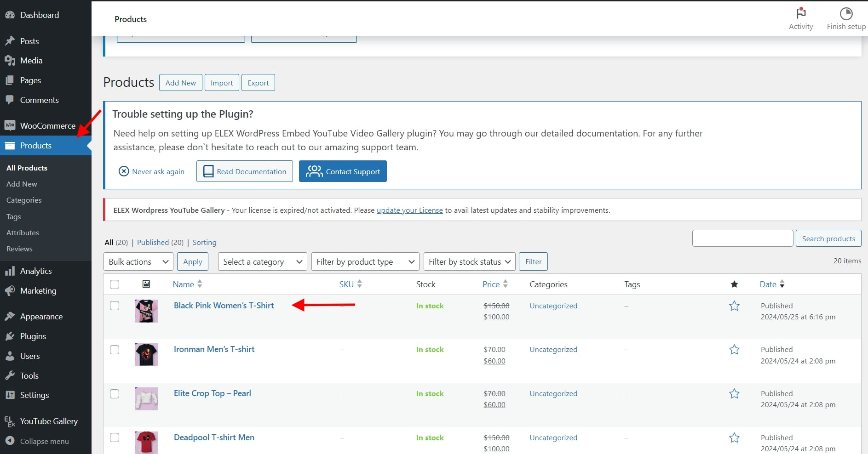This screenshot has height=454, width=868.
Task: Click the Finish setup progress icon
Action: click(x=846, y=13)
